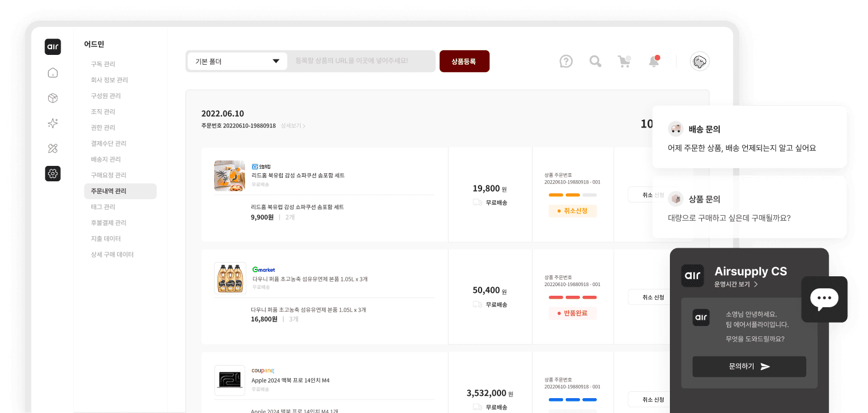Click the MacBook Pro product thumbnail
The image size is (868, 413).
point(230,380)
